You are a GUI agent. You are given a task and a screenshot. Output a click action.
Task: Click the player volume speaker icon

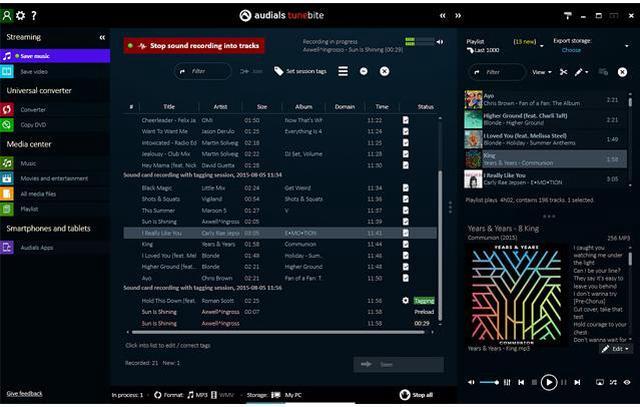pyautogui.click(x=471, y=383)
